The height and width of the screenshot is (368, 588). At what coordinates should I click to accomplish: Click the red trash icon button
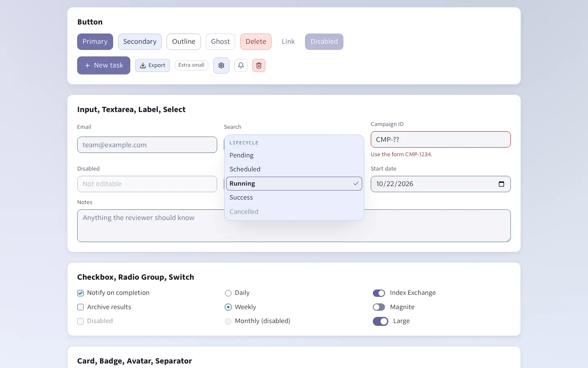[259, 65]
